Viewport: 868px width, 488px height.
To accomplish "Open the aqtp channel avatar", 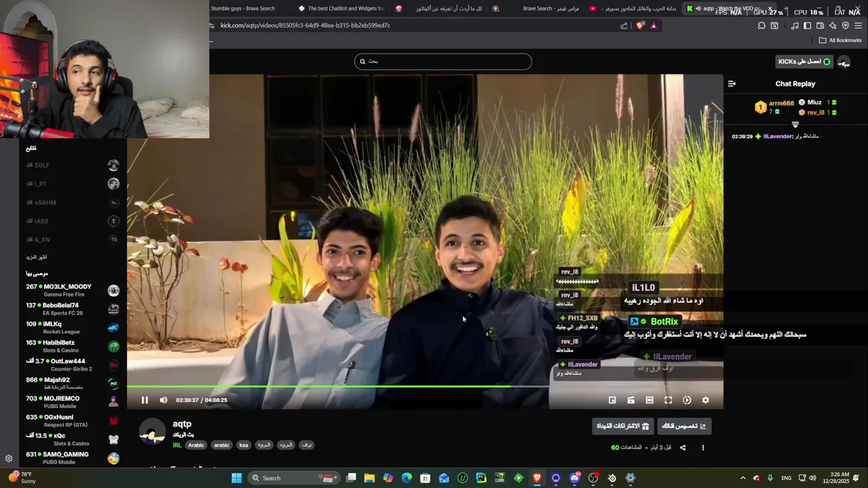I will (153, 432).
